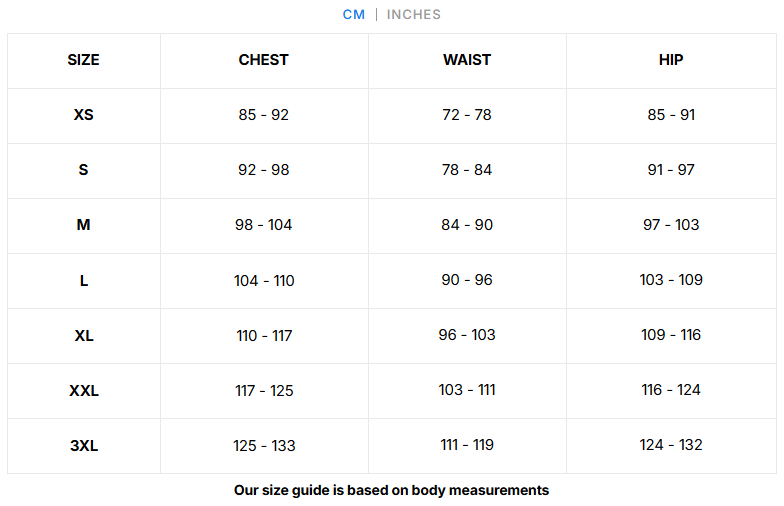
Task: Select the L size row label
Action: click(84, 280)
